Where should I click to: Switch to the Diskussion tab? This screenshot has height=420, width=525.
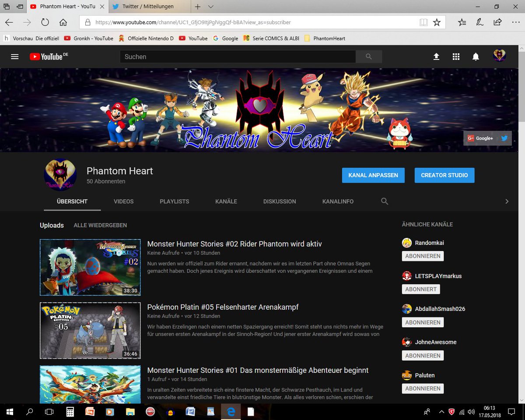tap(280, 201)
